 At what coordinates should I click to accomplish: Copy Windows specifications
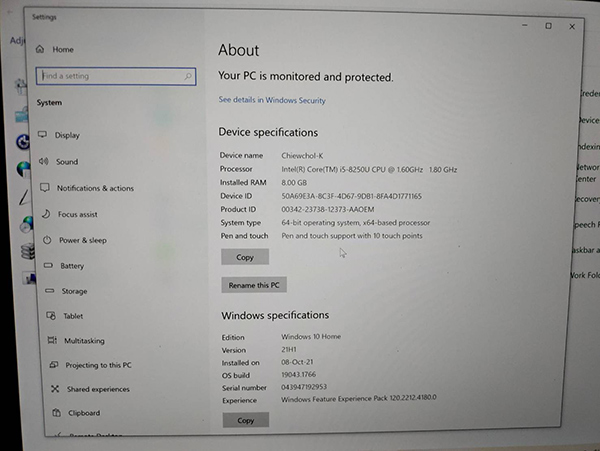pos(246,420)
